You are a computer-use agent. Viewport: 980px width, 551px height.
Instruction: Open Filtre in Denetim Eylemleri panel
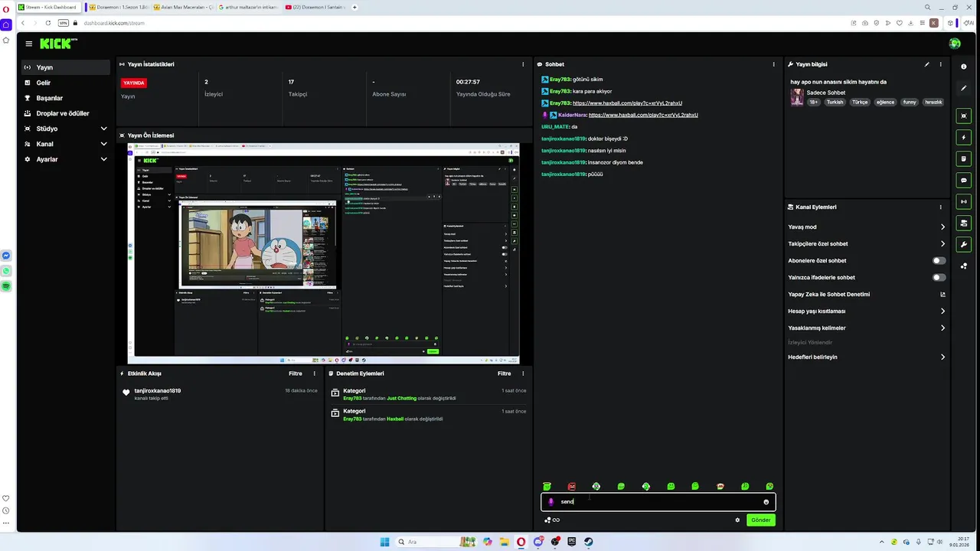point(504,373)
